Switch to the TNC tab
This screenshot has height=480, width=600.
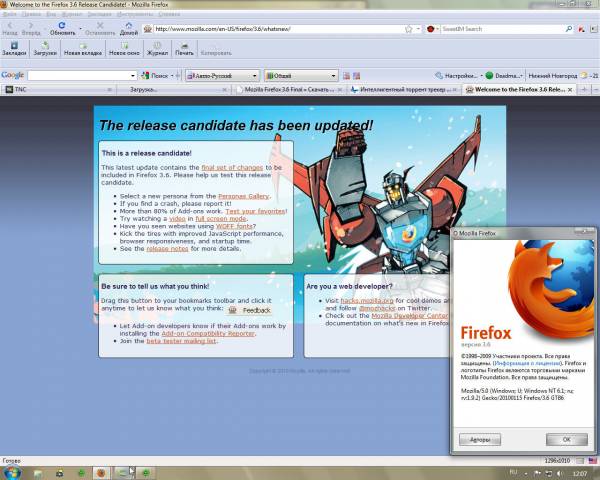point(57,90)
